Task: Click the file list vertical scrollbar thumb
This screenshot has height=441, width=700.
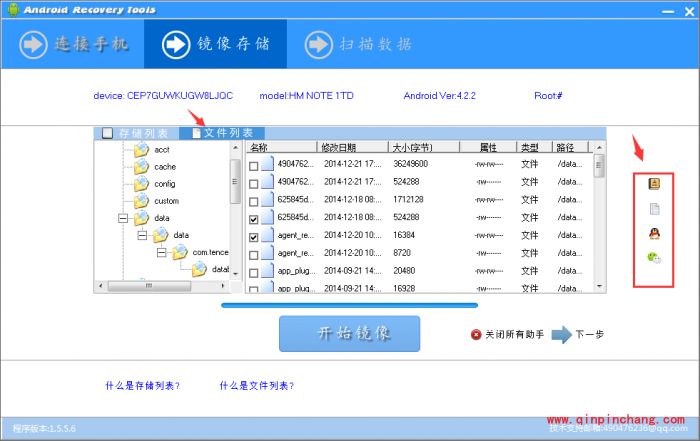Action: tap(599, 166)
